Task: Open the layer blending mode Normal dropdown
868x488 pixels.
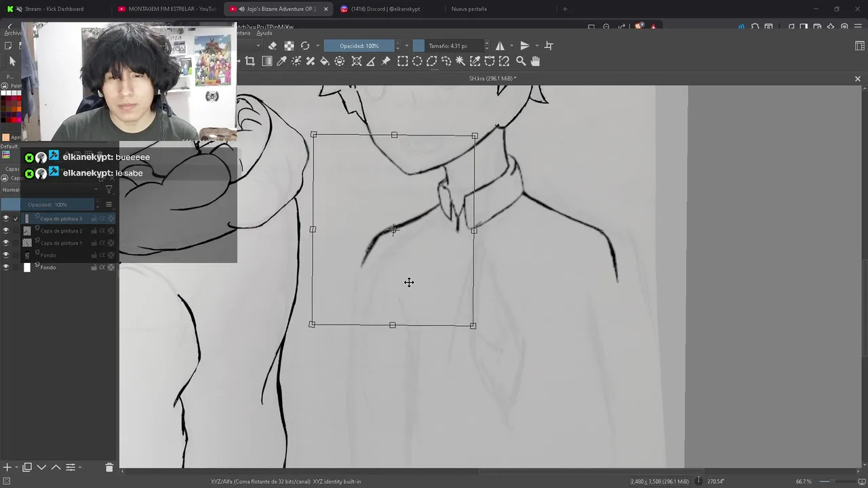Action: (x=50, y=190)
